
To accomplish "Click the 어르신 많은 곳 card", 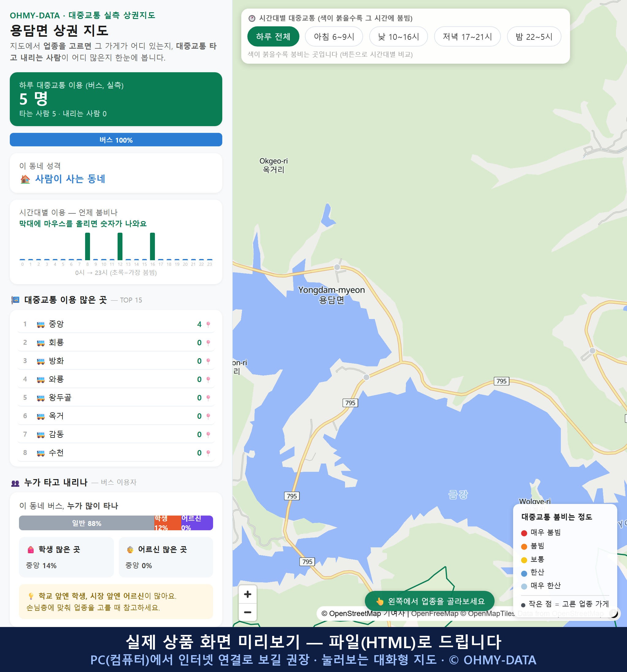I will (x=166, y=557).
